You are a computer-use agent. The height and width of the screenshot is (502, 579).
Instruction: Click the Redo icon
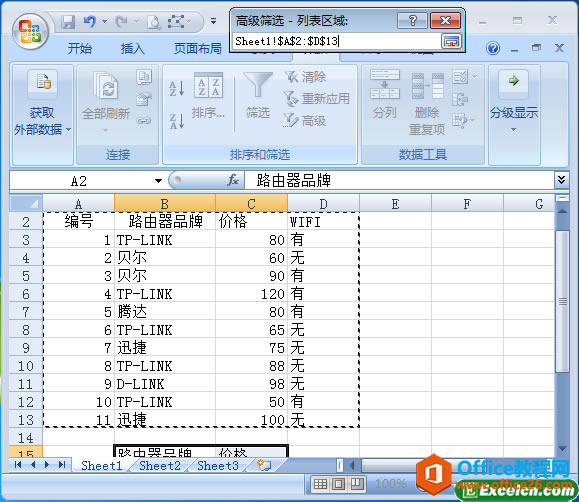pos(121,22)
